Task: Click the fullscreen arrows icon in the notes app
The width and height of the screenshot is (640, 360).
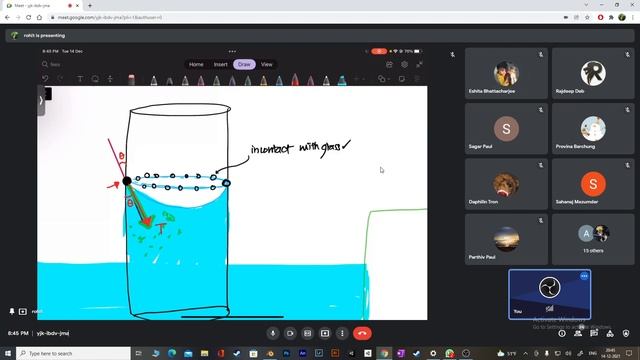Action: click(x=419, y=64)
